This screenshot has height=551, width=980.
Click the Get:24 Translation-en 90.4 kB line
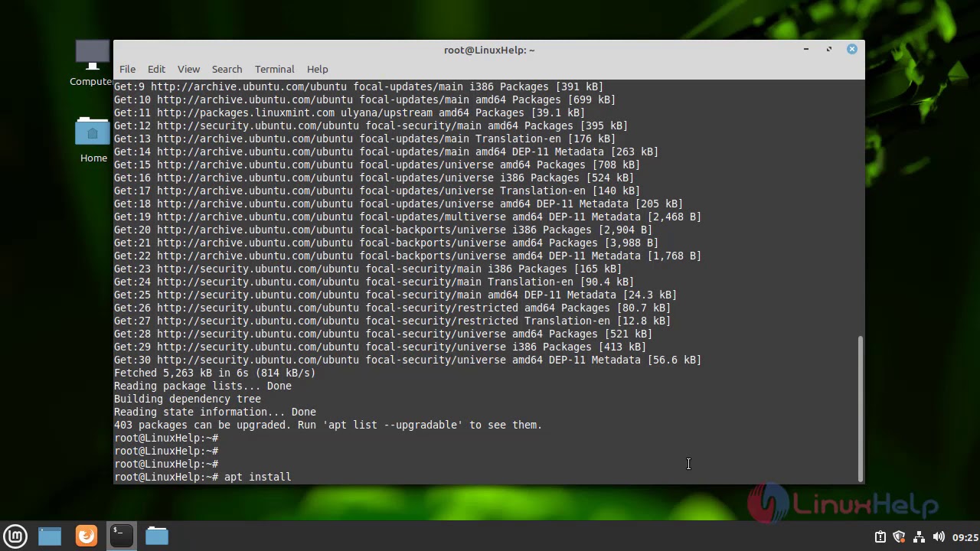point(374,282)
